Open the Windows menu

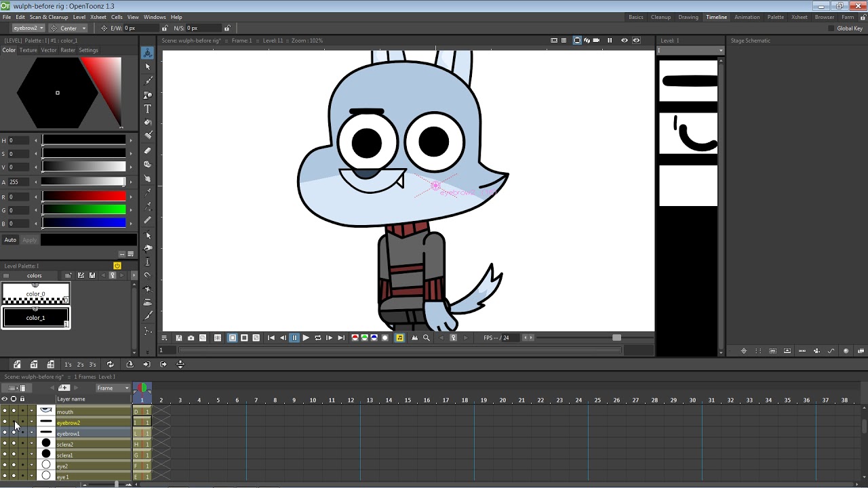155,17
